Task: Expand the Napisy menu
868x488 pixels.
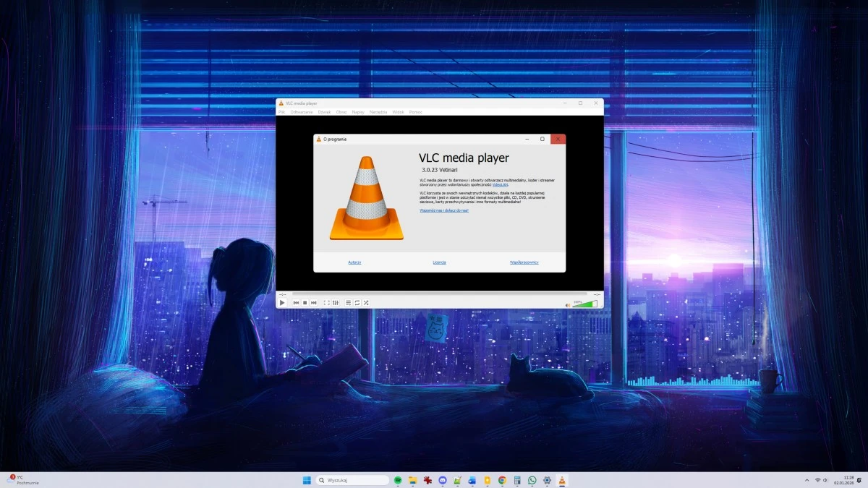Action: [x=357, y=112]
